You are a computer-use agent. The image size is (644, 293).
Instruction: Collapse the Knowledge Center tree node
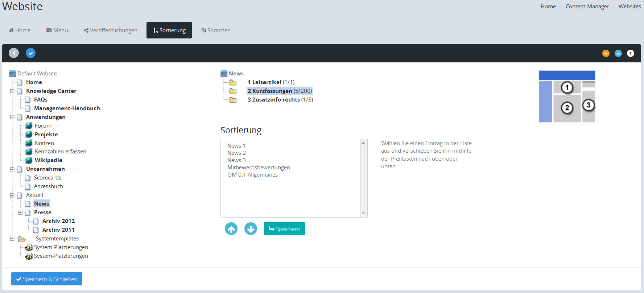click(12, 91)
